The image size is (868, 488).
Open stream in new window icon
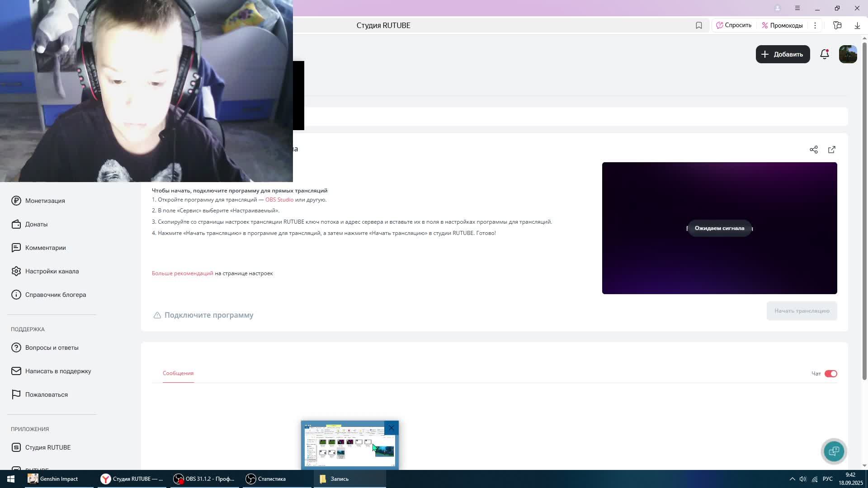(831, 150)
